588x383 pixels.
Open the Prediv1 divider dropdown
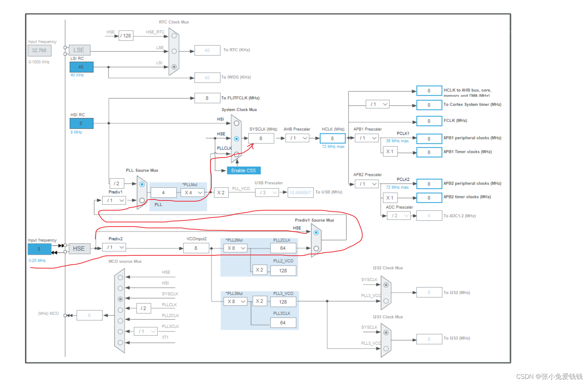point(114,201)
